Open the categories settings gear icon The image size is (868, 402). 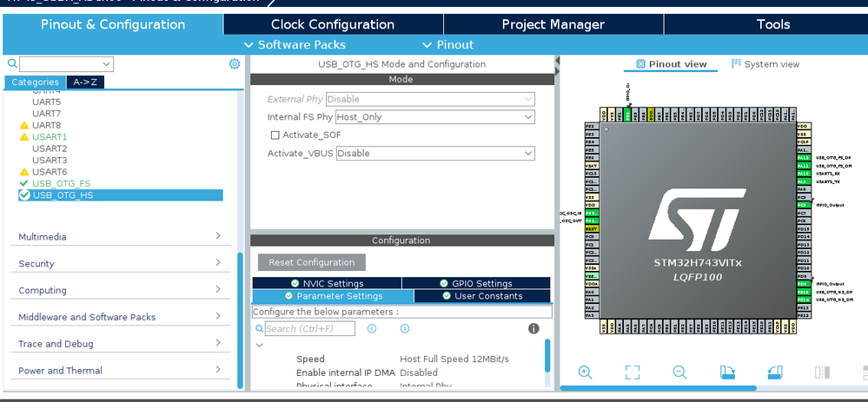point(235,64)
